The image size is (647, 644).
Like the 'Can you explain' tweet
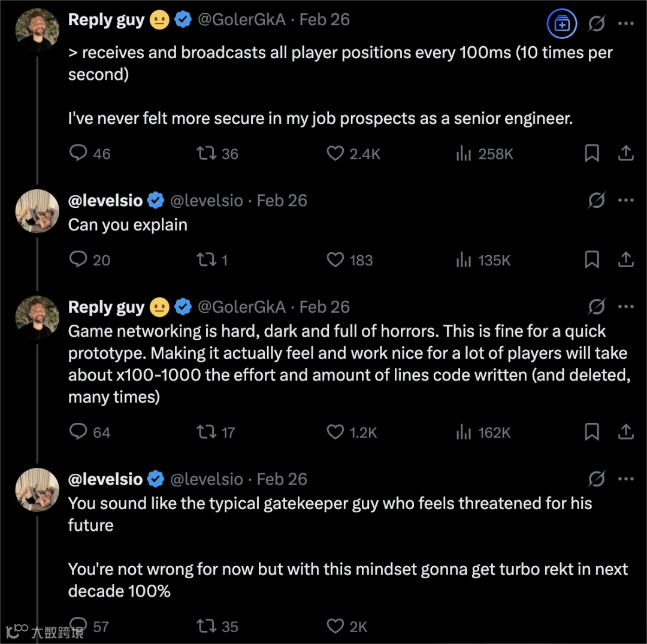(335, 260)
